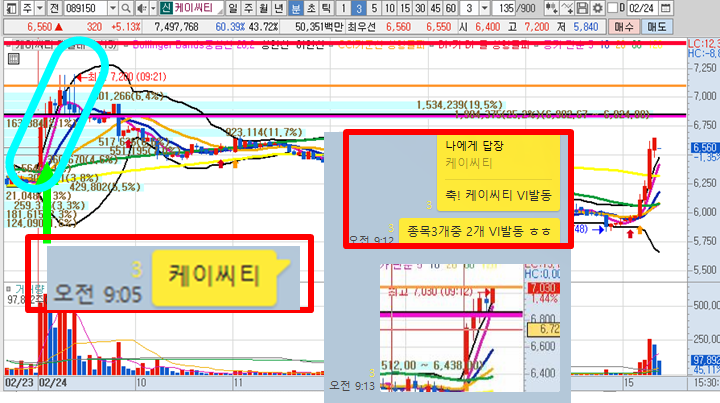Click the green 신 badge icon

point(165,8)
